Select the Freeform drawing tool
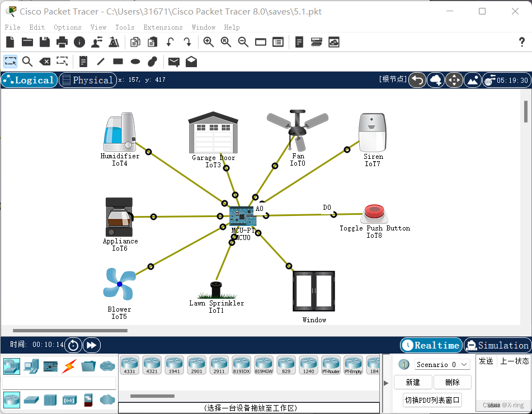The width and height of the screenshot is (532, 414). click(x=153, y=62)
